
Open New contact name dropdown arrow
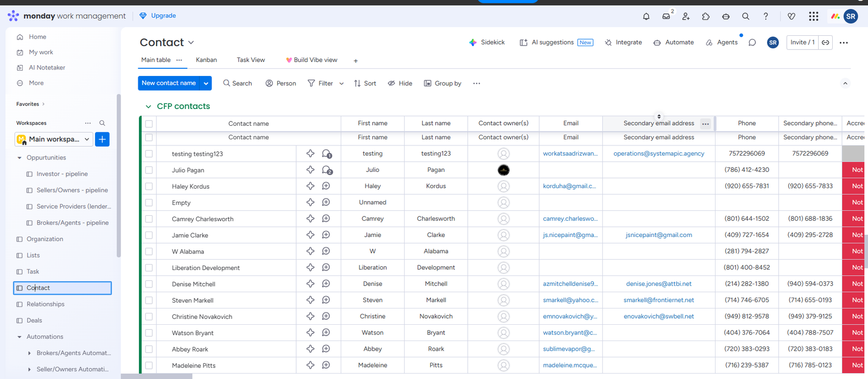click(206, 83)
